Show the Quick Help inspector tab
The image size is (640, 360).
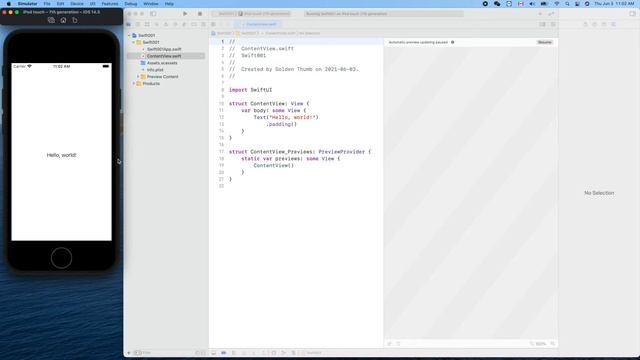[604, 24]
